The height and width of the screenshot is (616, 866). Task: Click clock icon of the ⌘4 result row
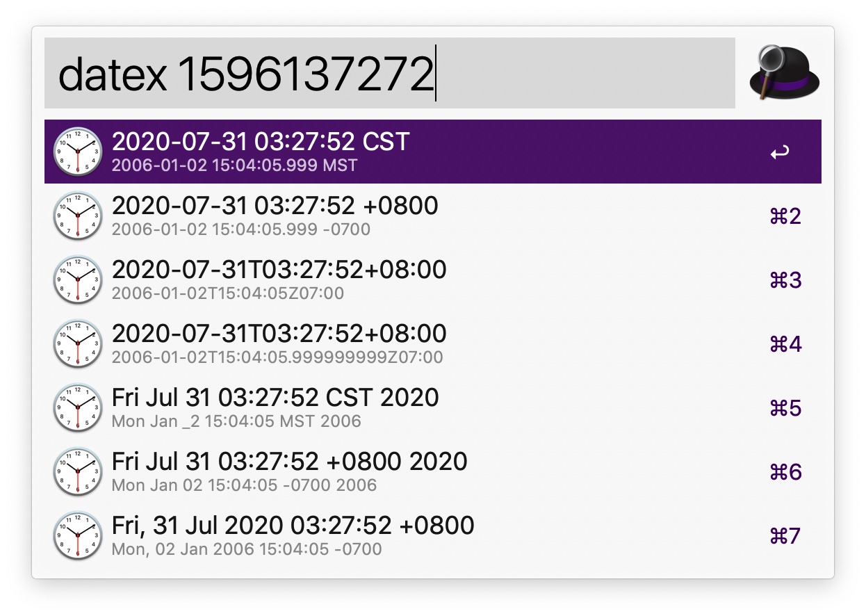(x=78, y=343)
